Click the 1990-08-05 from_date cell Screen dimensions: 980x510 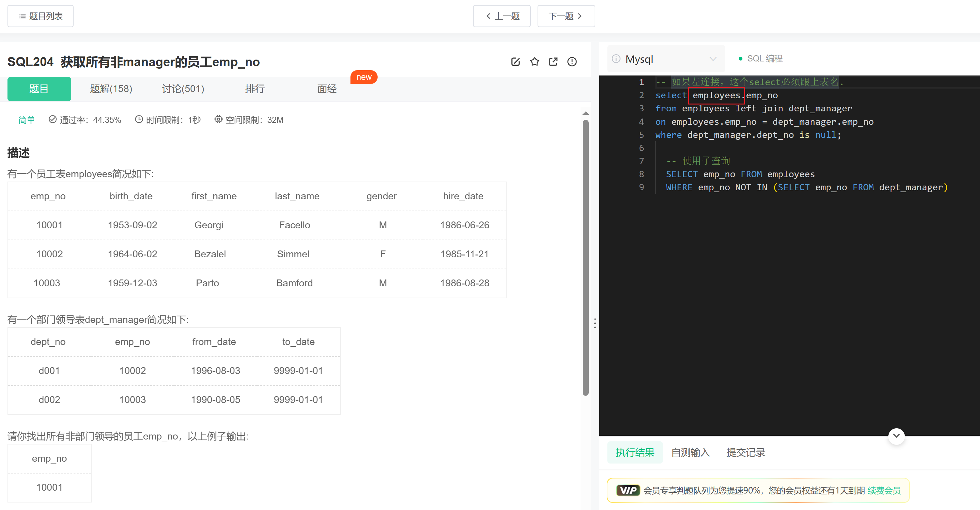coord(215,399)
